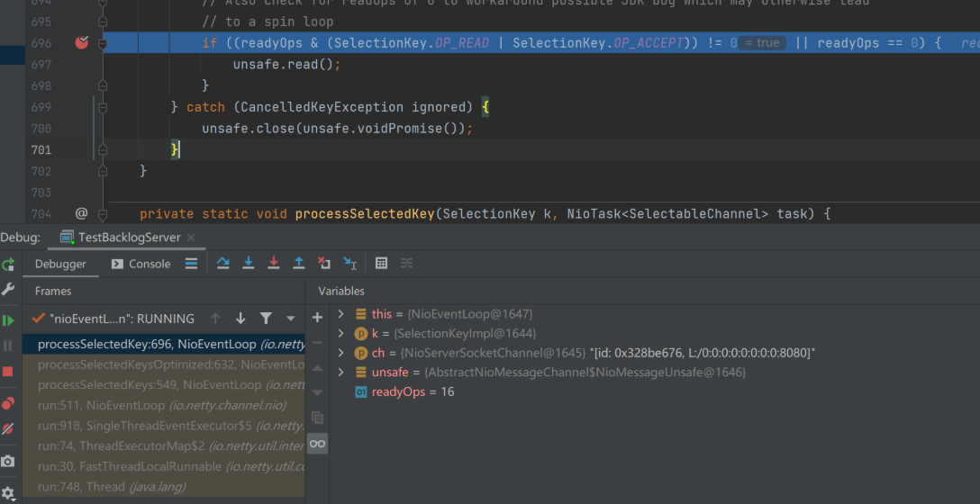Expand the 'this' NioEventLoop variable
Viewport: 980px width, 504px height.
coord(340,314)
